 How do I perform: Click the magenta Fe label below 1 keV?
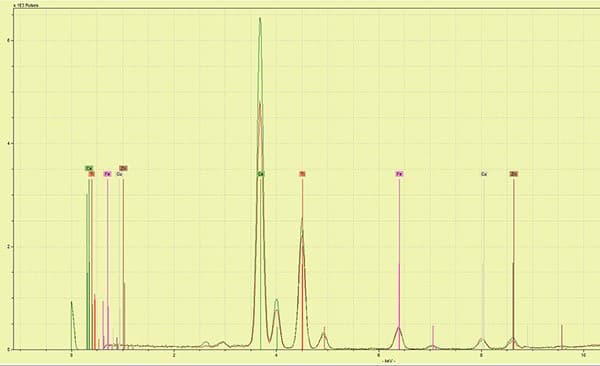108,174
